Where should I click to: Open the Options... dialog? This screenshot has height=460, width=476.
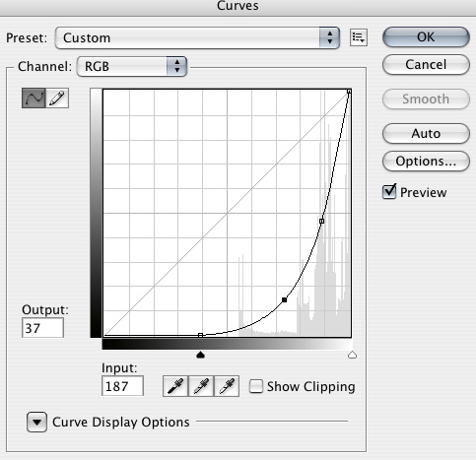(x=426, y=161)
